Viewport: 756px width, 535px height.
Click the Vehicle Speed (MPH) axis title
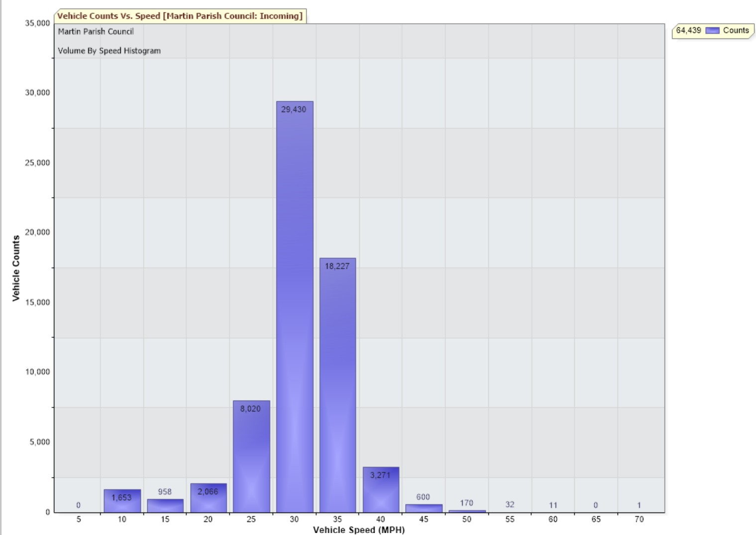[x=358, y=530]
